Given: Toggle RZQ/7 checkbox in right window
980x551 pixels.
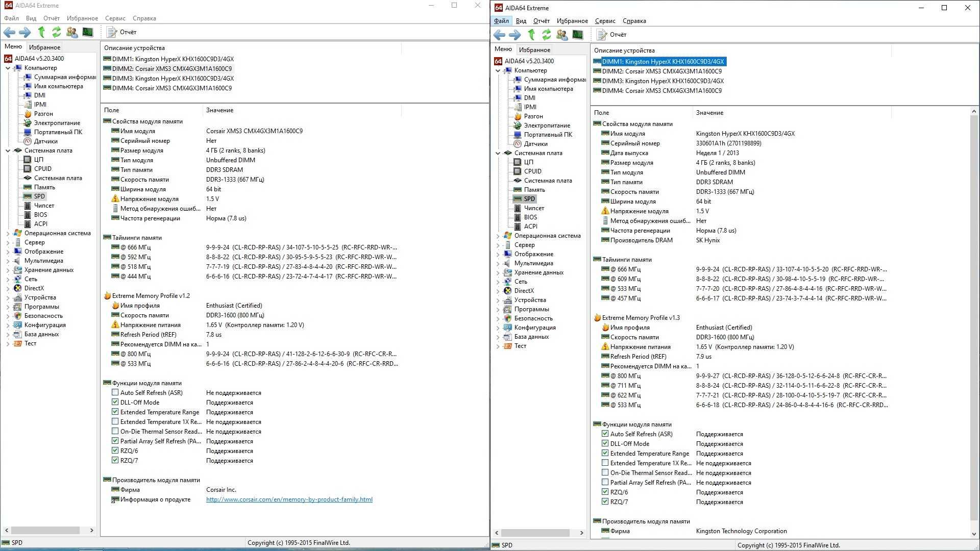Looking at the screenshot, I should [x=605, y=502].
